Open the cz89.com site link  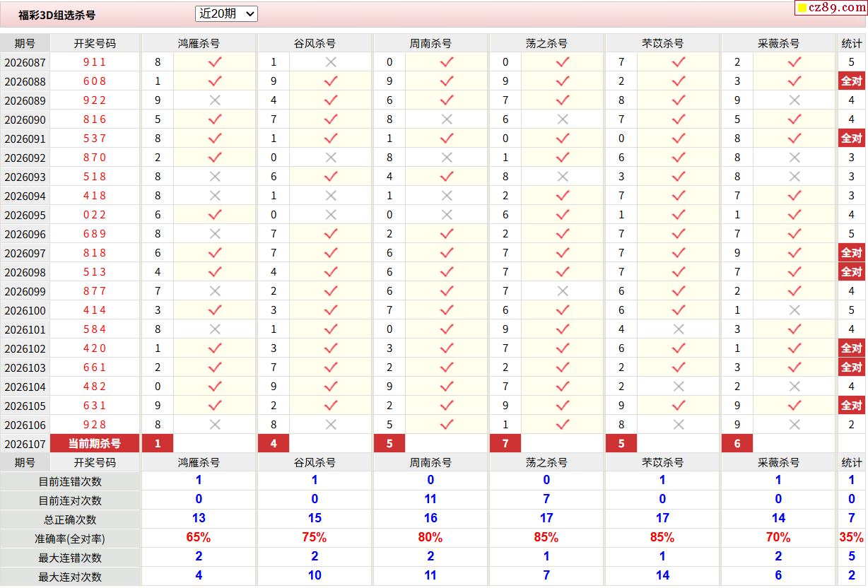click(833, 8)
